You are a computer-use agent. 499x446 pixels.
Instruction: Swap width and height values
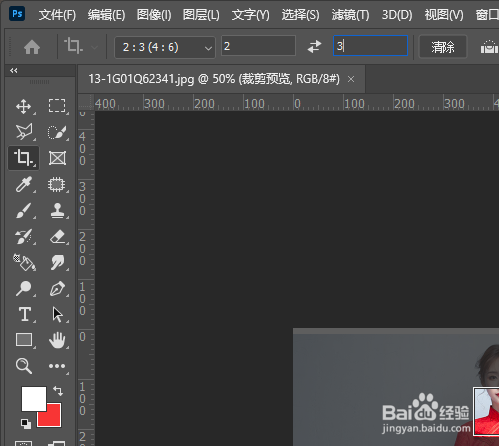tap(314, 46)
